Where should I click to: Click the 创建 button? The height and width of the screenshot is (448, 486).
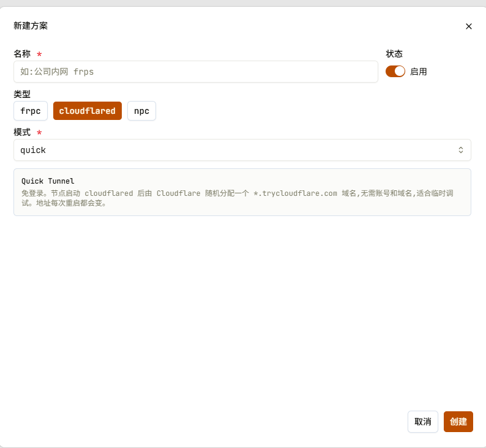[458, 421]
